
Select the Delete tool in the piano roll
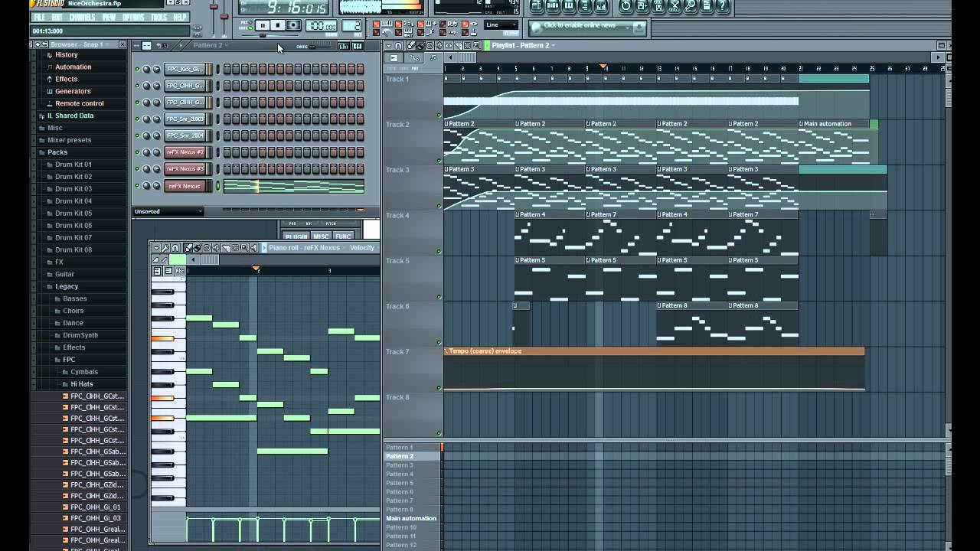pos(207,248)
